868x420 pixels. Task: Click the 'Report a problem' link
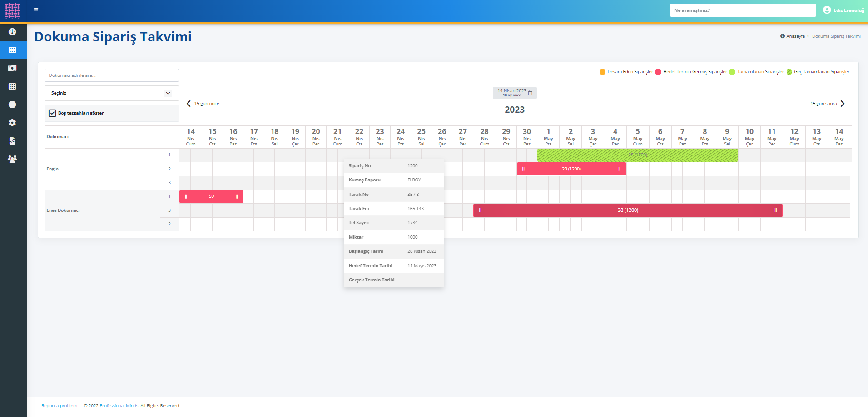click(x=59, y=406)
